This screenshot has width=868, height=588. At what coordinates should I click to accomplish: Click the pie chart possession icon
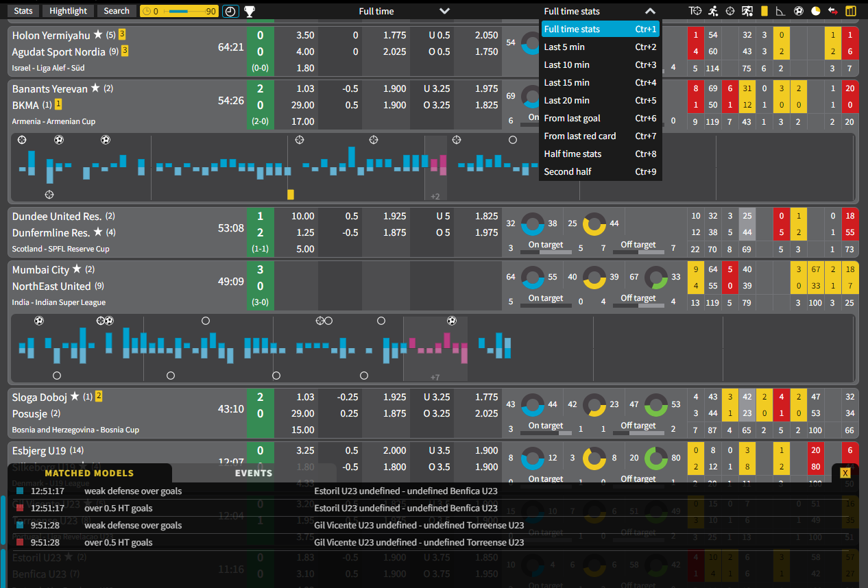tap(815, 11)
